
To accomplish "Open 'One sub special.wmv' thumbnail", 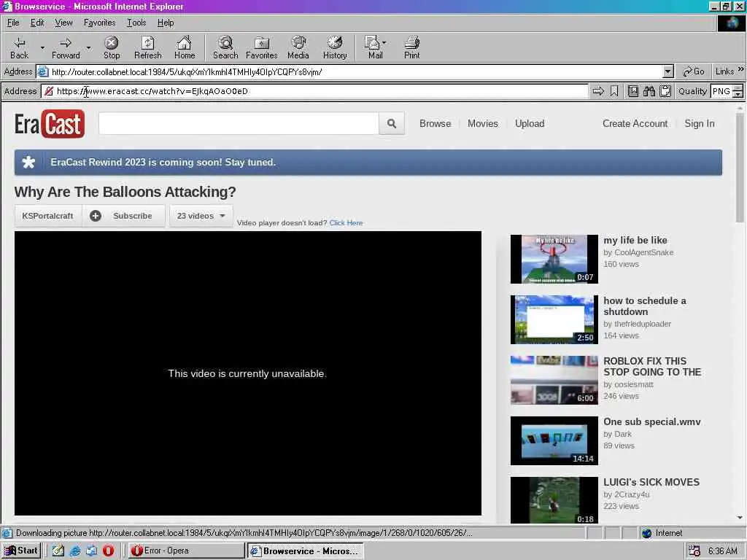I will (554, 440).
